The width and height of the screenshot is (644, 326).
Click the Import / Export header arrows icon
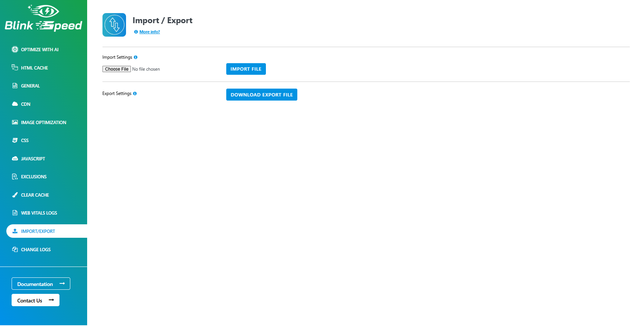114,25
